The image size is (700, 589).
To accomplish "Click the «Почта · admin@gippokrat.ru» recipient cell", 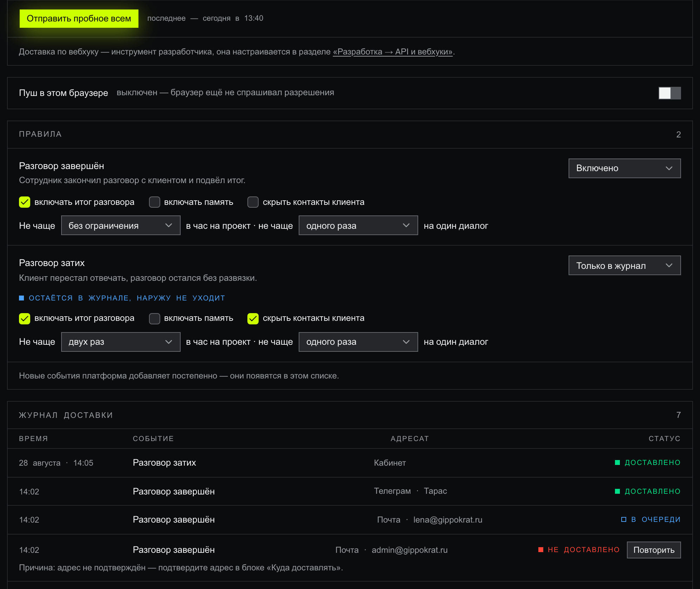I will pos(391,550).
